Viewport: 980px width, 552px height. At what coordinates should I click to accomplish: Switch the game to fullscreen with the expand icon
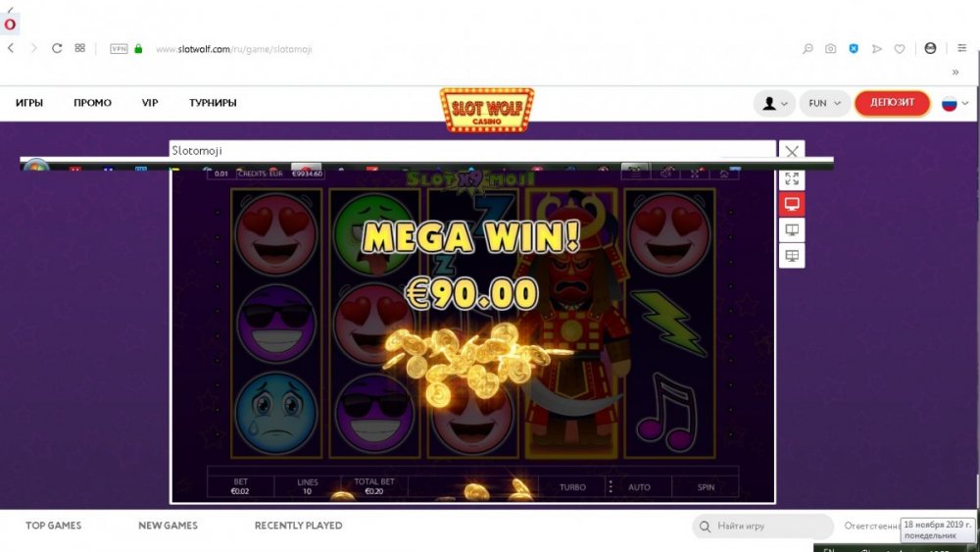tap(792, 178)
